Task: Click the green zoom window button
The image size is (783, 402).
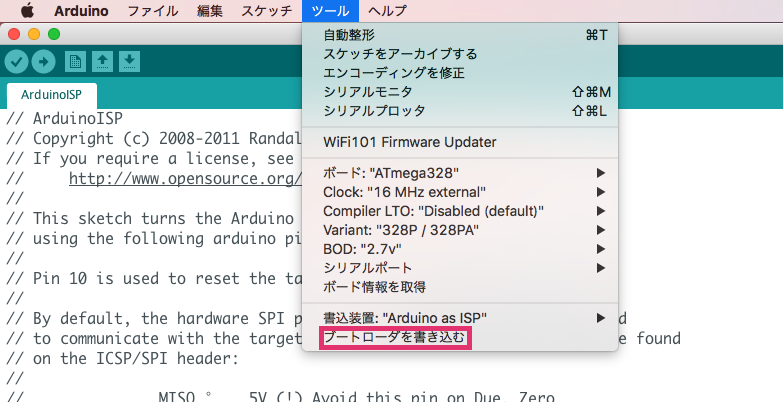Action: pos(54,34)
